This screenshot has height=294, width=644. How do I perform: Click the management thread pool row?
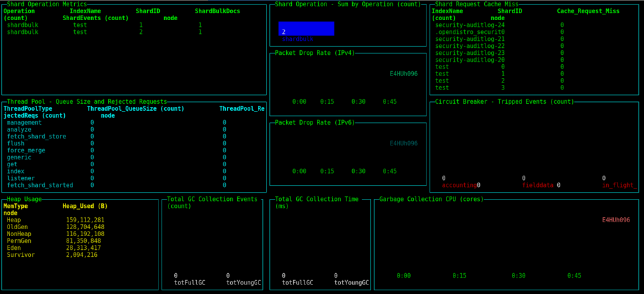[116, 123]
